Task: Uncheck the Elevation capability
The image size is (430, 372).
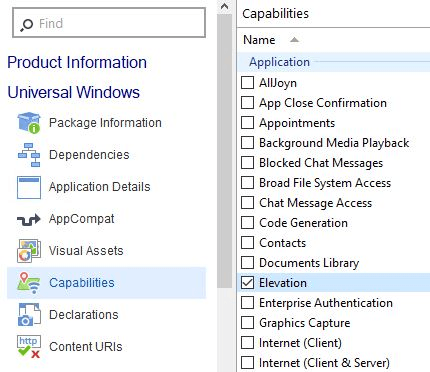Action: (247, 283)
